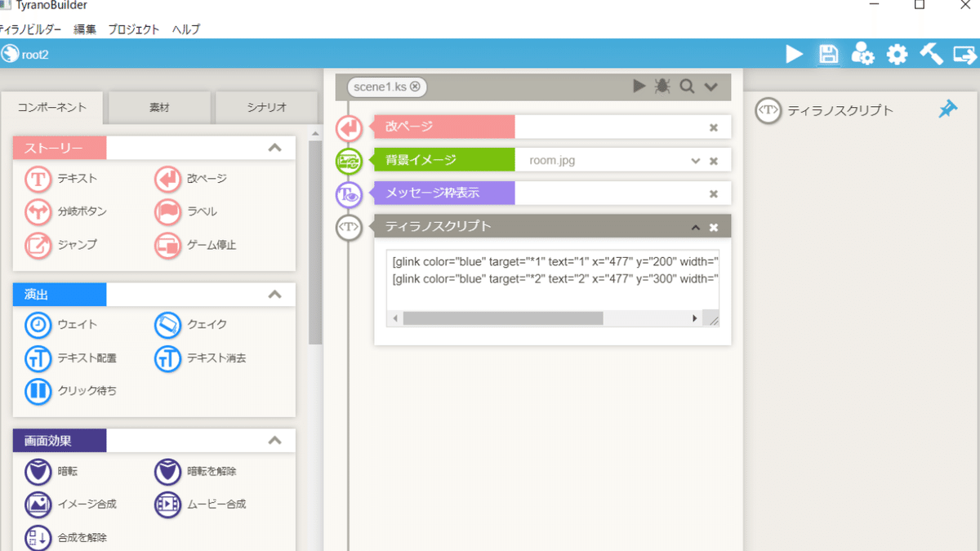Play scene1.ks from scenario toolbar

click(x=639, y=86)
